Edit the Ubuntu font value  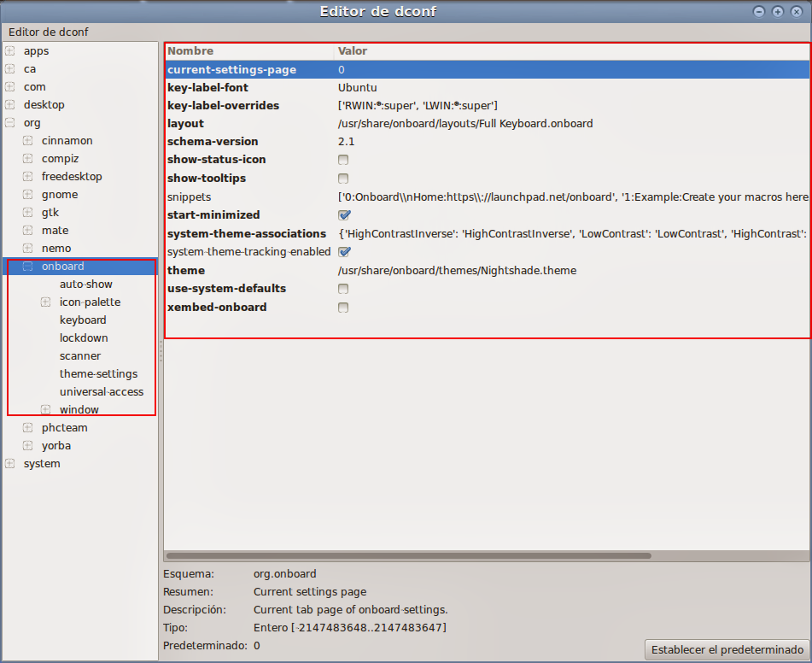[x=357, y=88]
